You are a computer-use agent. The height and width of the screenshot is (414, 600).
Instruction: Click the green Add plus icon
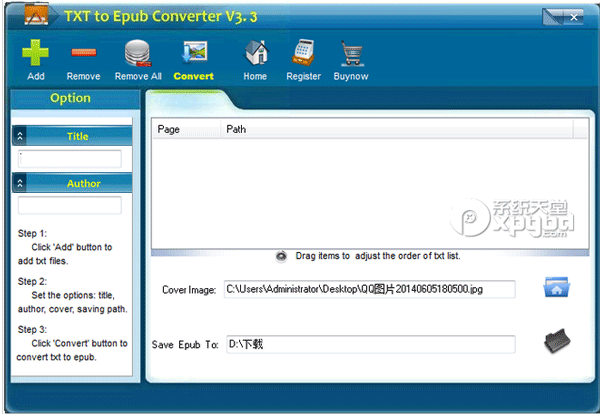[x=35, y=53]
